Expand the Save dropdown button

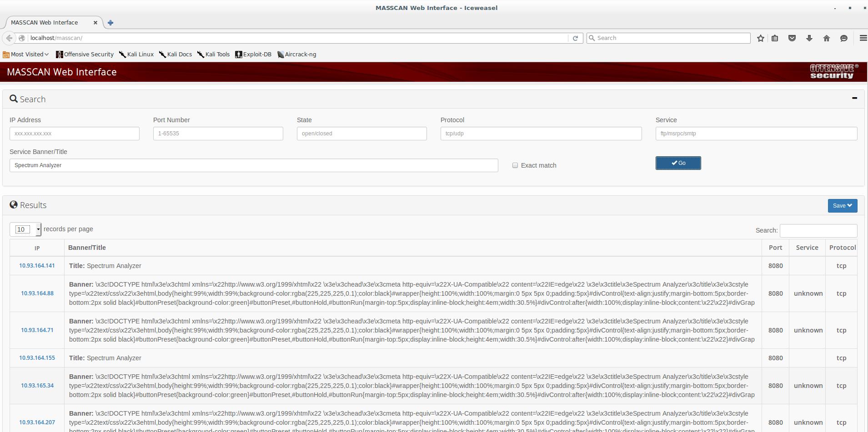point(842,206)
